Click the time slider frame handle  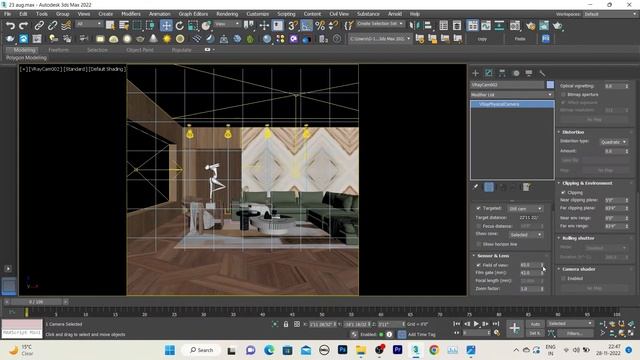(36, 302)
